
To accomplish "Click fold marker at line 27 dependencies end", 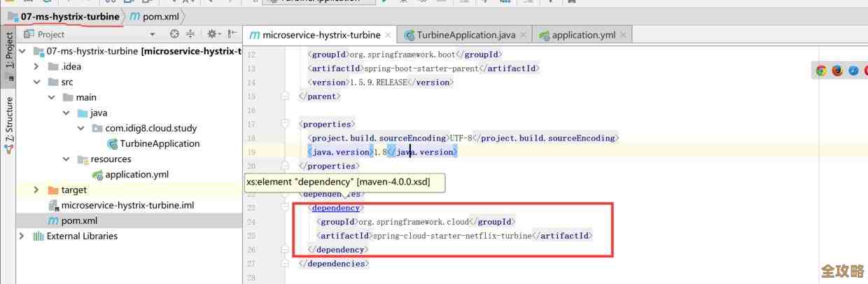I will click(x=286, y=264).
